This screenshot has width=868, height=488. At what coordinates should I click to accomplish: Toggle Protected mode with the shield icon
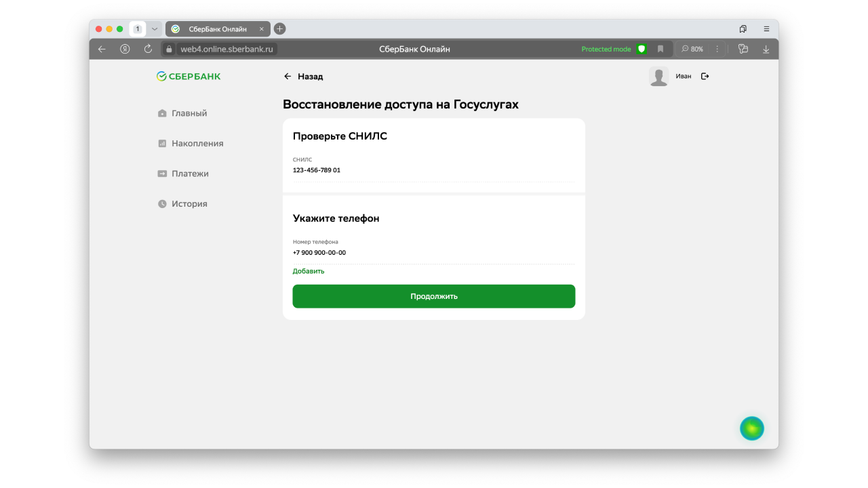pyautogui.click(x=641, y=49)
